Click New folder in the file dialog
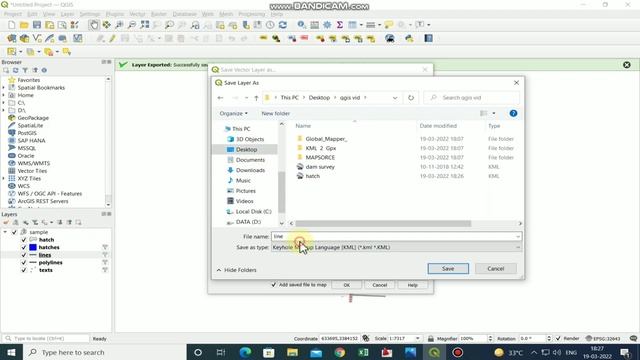Viewport: 640px width, 360px height. [276, 113]
